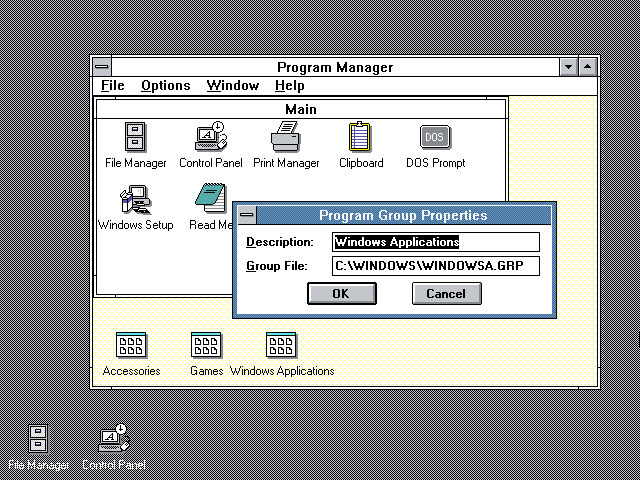
Task: Open the Window menu
Action: tap(233, 86)
